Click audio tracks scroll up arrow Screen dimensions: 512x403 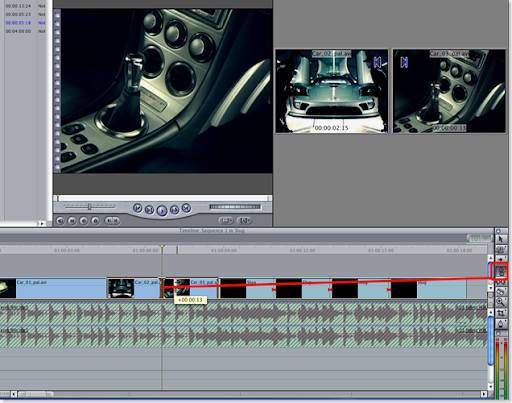pos(491,311)
